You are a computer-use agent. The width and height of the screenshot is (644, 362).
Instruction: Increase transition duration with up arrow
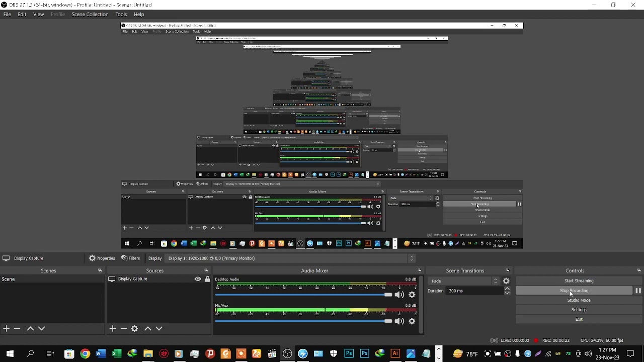[x=507, y=289]
